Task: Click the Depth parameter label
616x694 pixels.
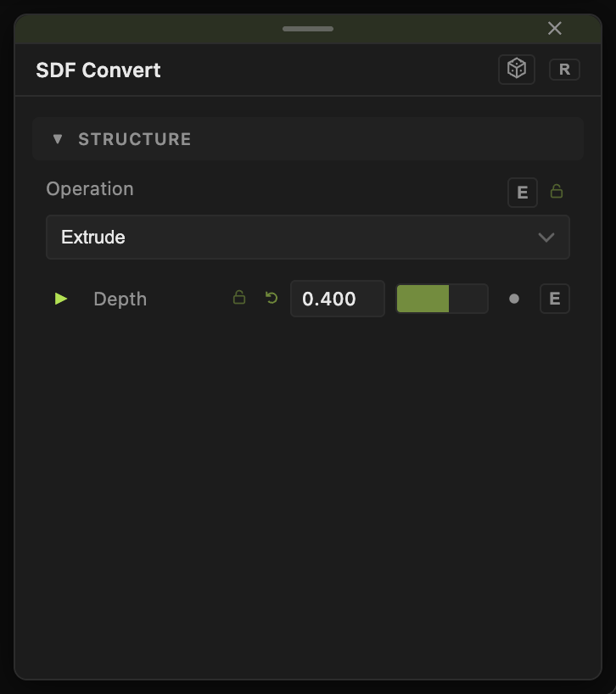Action: click(x=120, y=299)
